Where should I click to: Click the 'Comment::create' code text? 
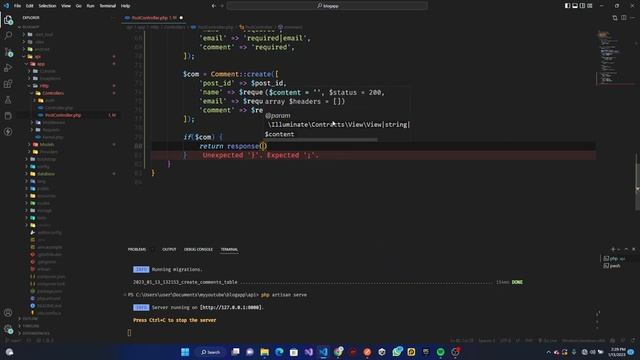(x=241, y=74)
